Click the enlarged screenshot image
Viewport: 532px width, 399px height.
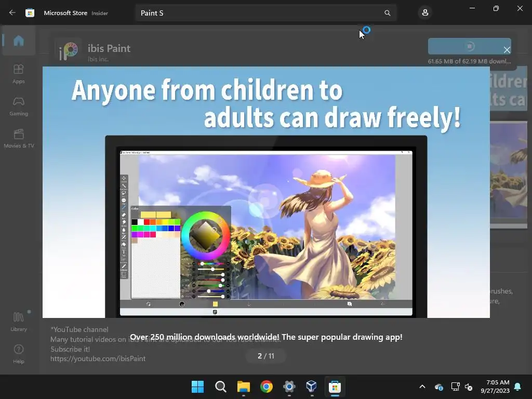pos(266,192)
